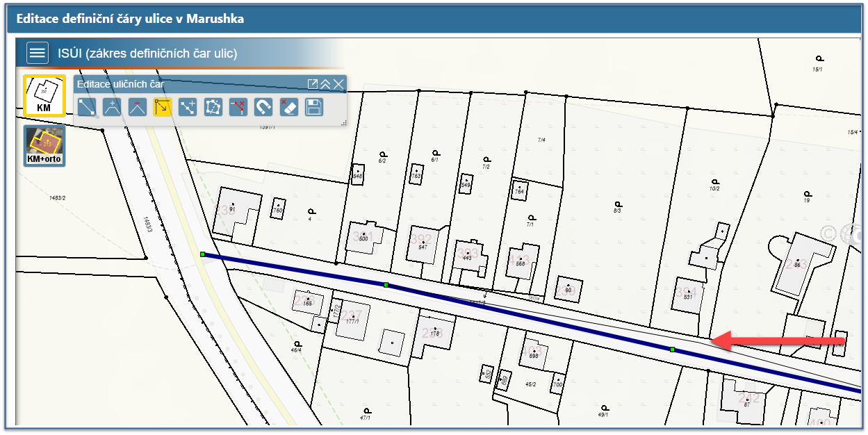
Task: Close the Editace uličních čar panel
Action: (x=338, y=84)
